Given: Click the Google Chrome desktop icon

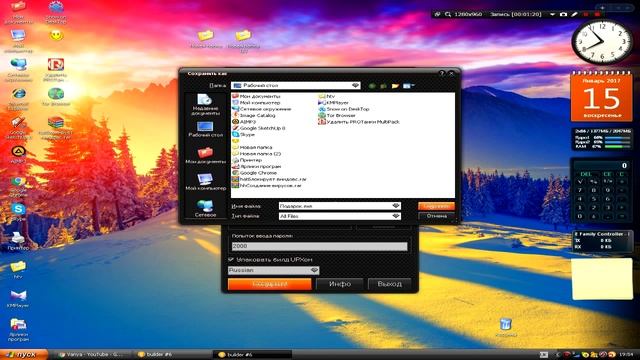Looking at the screenshot, I should 18,186.
